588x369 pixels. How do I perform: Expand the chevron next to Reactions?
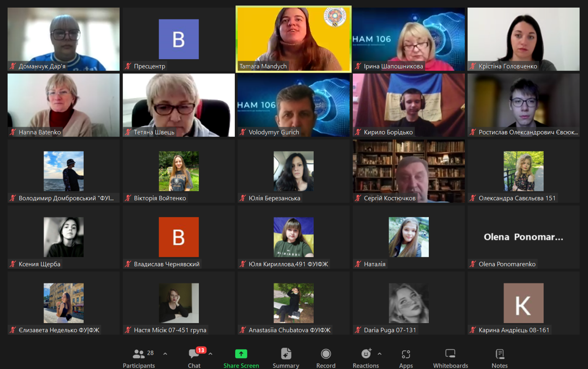[380, 354]
